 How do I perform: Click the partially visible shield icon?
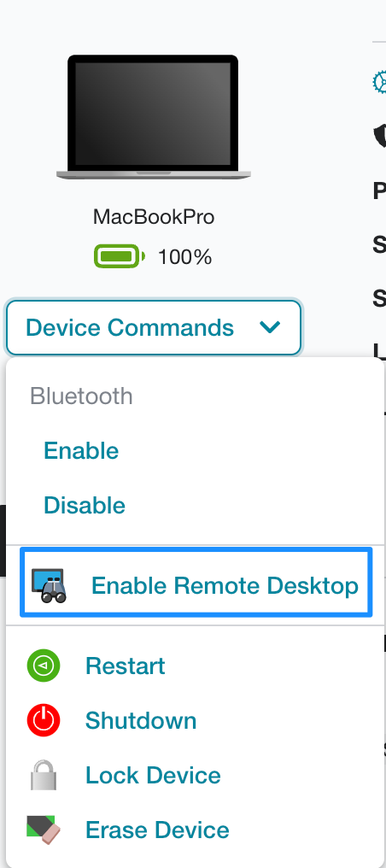381,136
